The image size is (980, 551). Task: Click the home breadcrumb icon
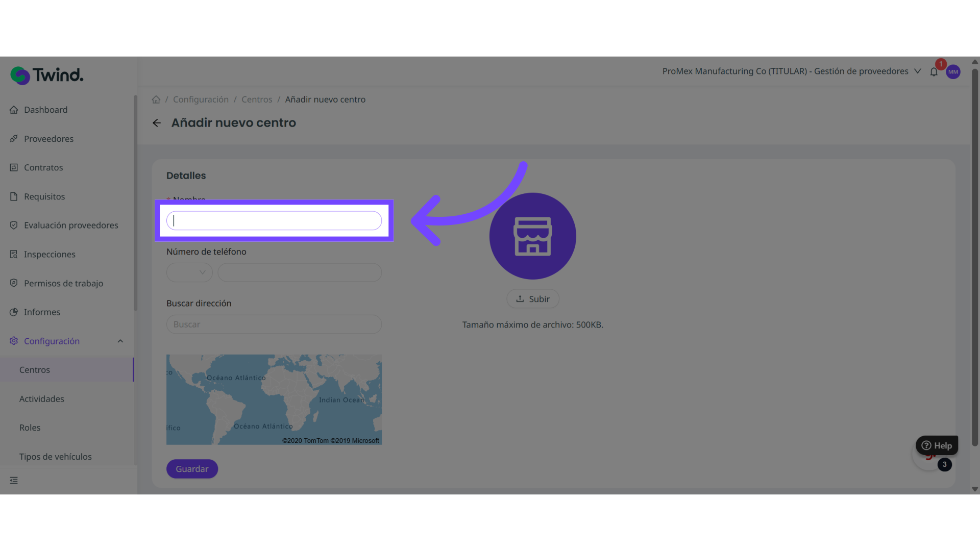(156, 99)
